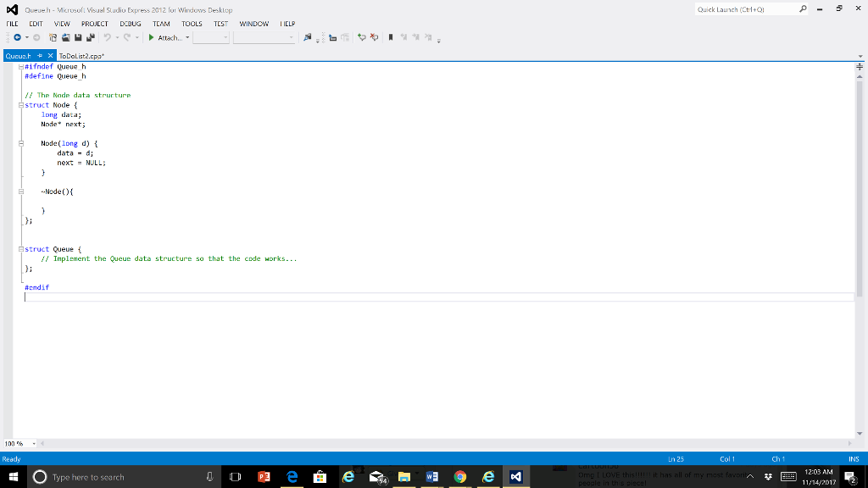Click the Undo toolbar icon
Image resolution: width=868 pixels, height=488 pixels.
pyautogui.click(x=107, y=37)
